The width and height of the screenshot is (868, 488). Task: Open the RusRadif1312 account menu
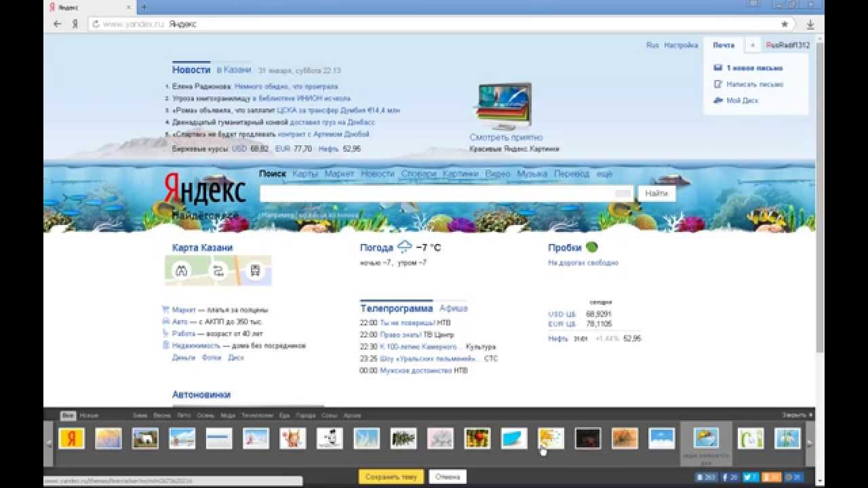coord(788,45)
